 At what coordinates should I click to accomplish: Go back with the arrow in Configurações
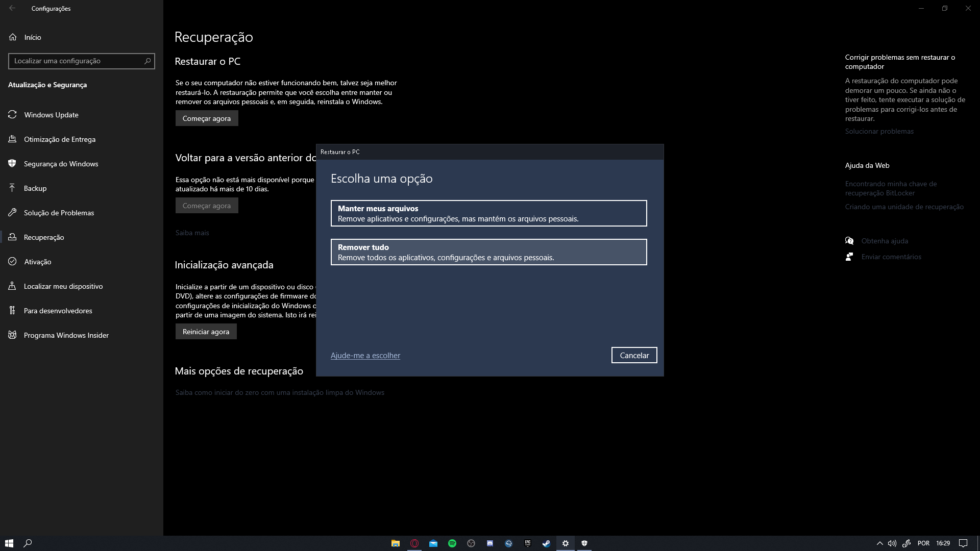pos(12,8)
